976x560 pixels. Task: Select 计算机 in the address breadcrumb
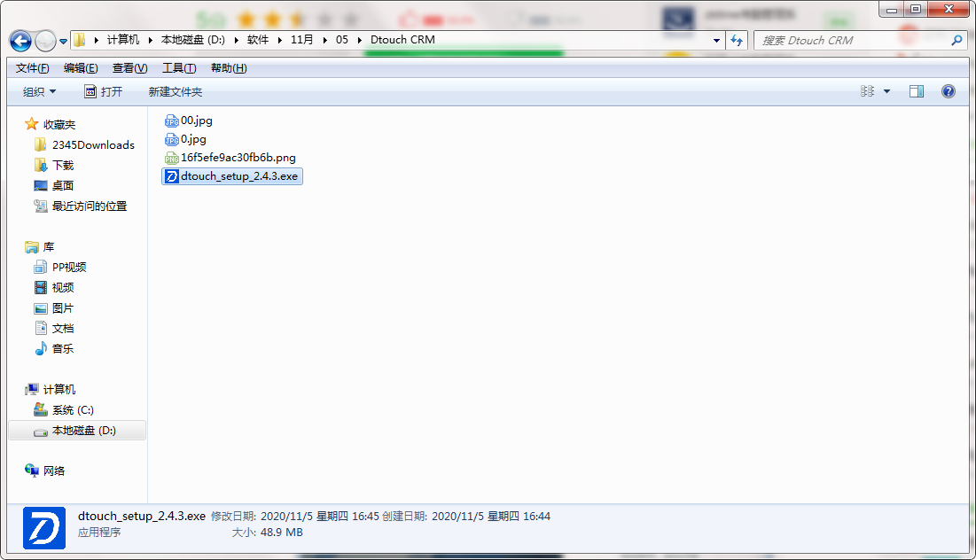[x=122, y=40]
